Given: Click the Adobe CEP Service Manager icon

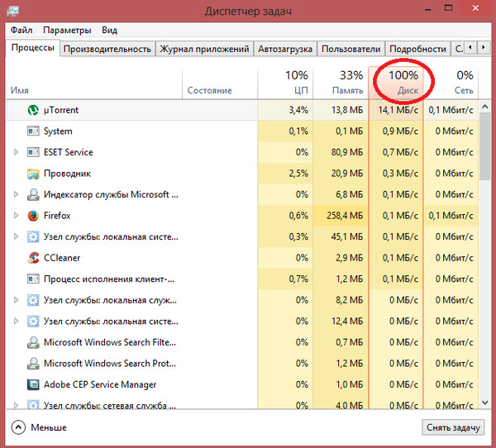Looking at the screenshot, I should pos(33,384).
